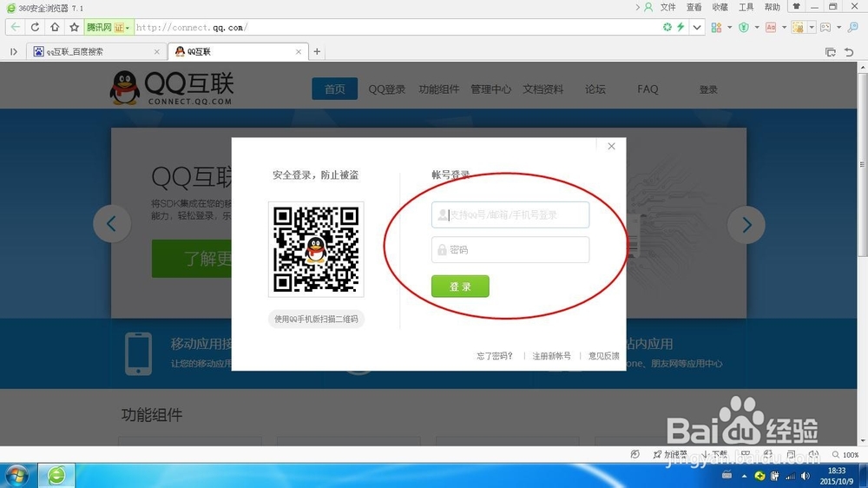Show the next banner with the right carousel arrow
The image size is (868, 488).
(746, 224)
